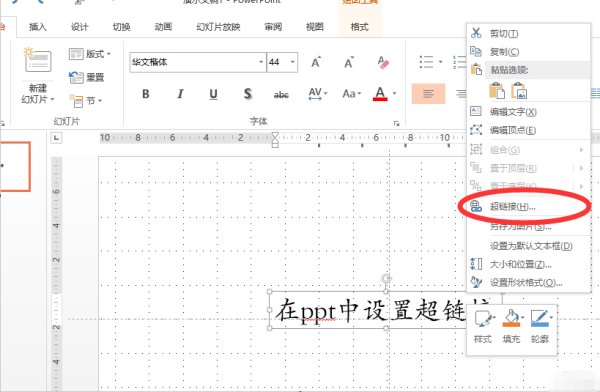
Task: Open the Design (设计) ribbon tab
Action: click(80, 27)
